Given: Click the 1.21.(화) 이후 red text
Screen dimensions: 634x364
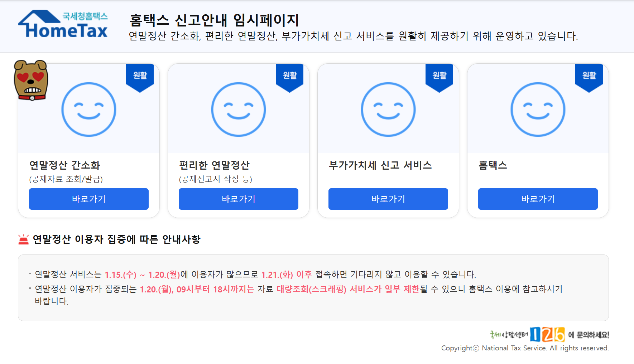Looking at the screenshot, I should click(x=287, y=275).
